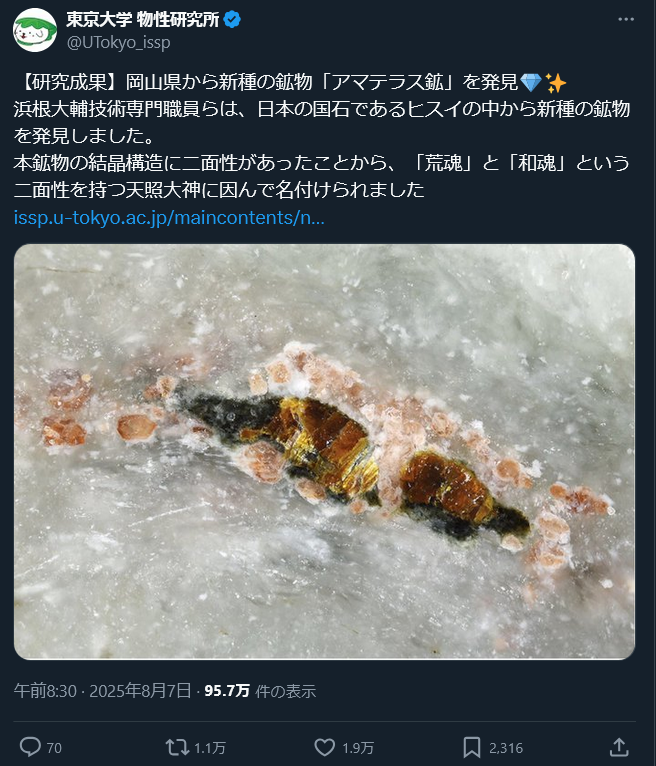View the 95.7万 件の表示 count

click(x=260, y=691)
